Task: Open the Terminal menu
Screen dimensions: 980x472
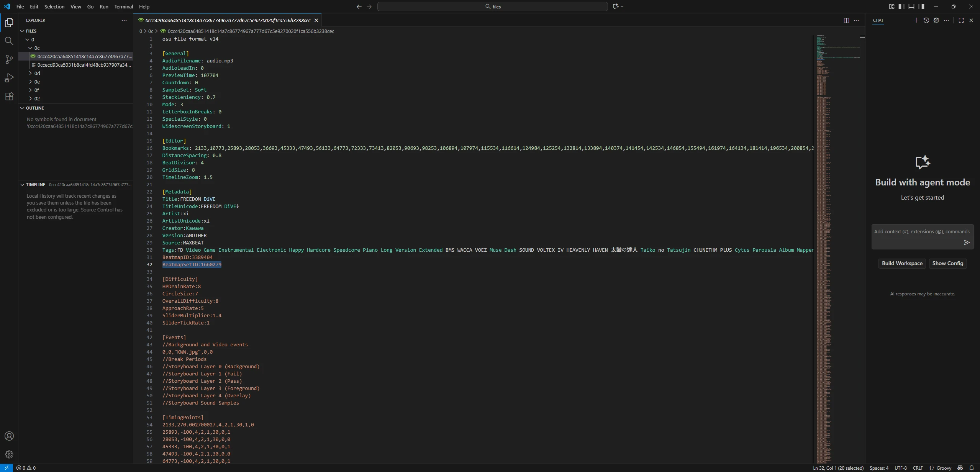Action: pos(123,7)
